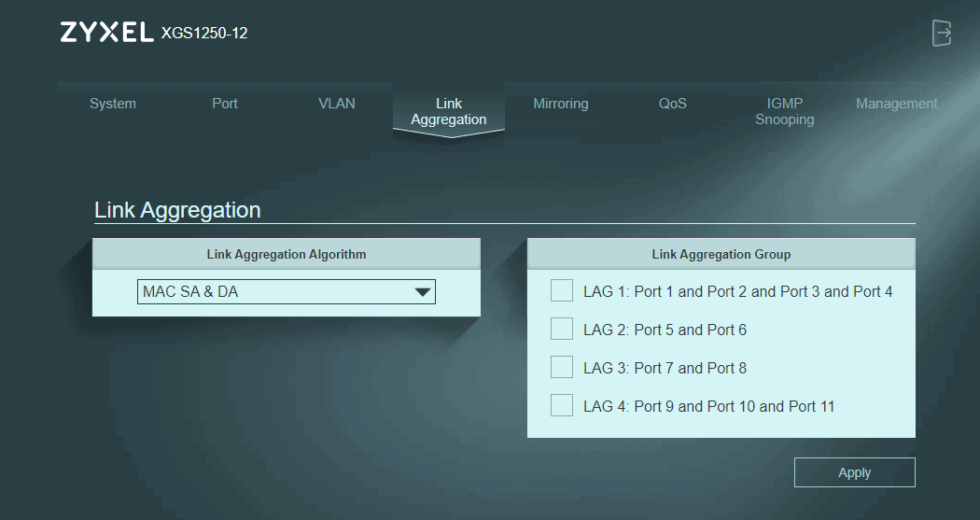Switch to the Management tab
Screen dimensions: 980x520
click(897, 104)
